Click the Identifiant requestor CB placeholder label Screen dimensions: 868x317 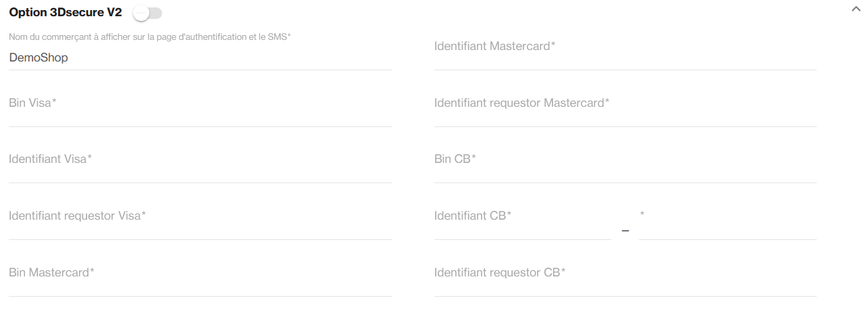click(499, 273)
